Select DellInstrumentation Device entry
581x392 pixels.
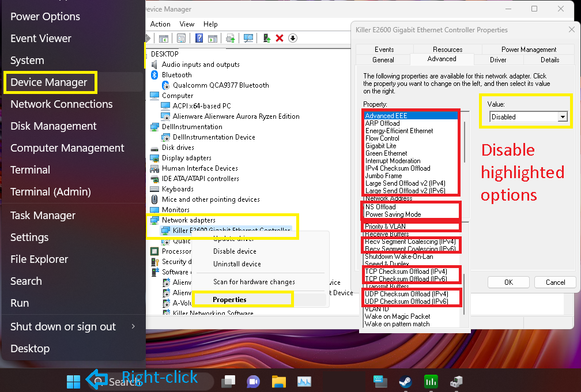pos(214,137)
